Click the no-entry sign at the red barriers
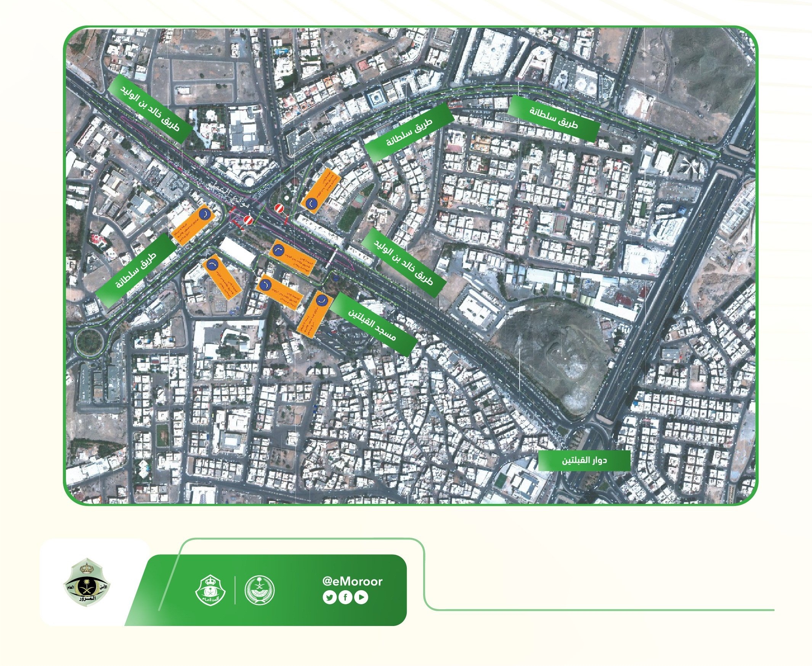Viewport: 812px width, 666px height. (249, 220)
